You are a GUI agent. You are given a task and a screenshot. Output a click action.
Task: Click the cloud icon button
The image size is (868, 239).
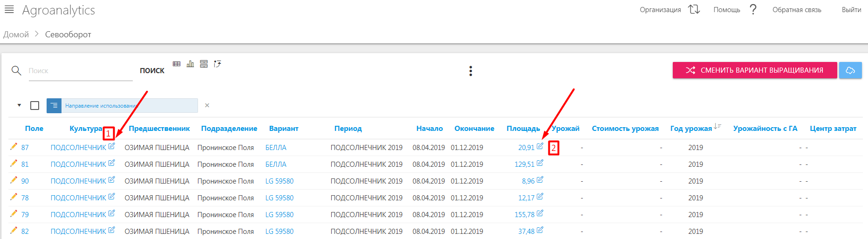click(x=850, y=70)
